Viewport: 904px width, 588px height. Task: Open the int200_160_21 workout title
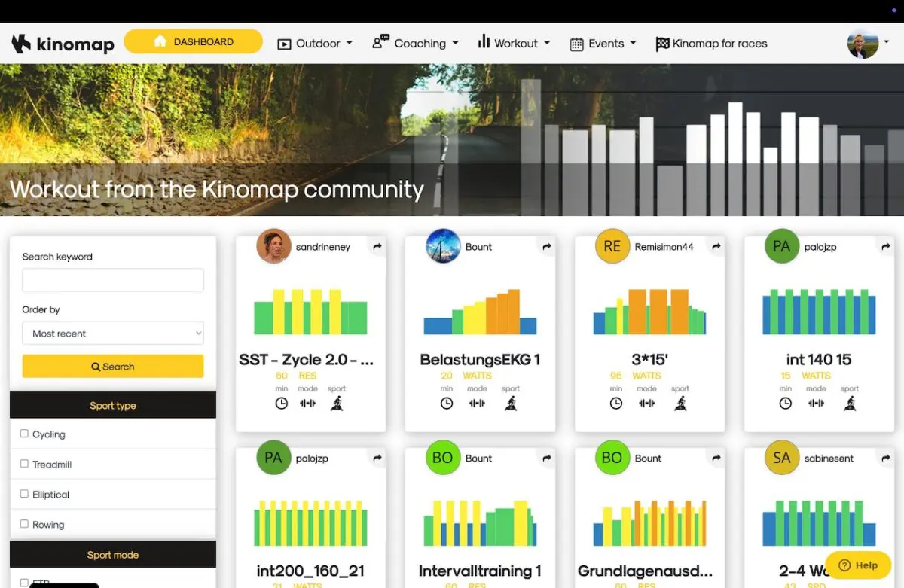pyautogui.click(x=310, y=571)
